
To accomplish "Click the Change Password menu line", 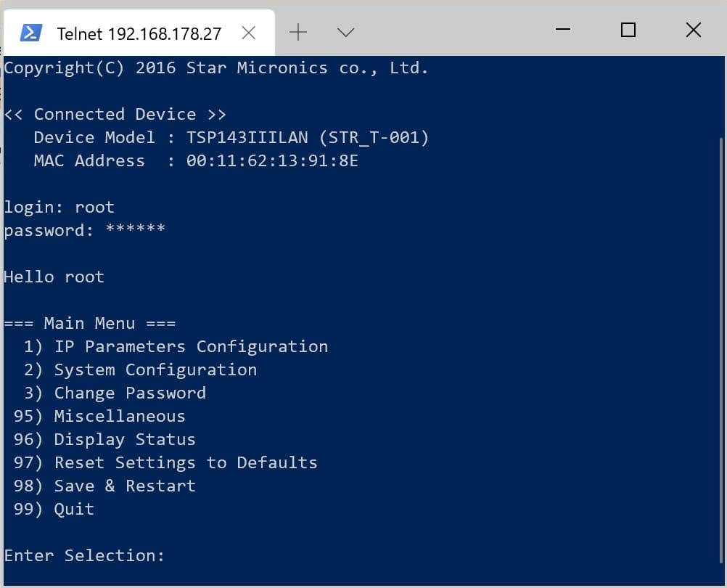I will pos(115,393).
